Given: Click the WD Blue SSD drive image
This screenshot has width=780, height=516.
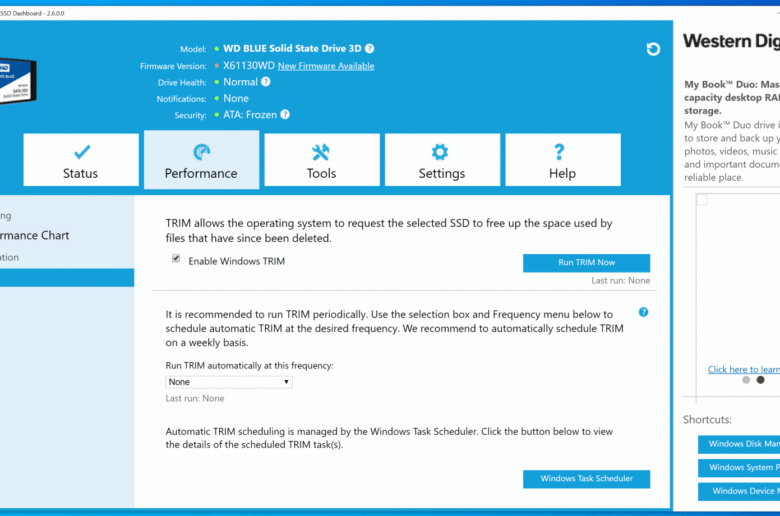Looking at the screenshot, I should click(17, 80).
